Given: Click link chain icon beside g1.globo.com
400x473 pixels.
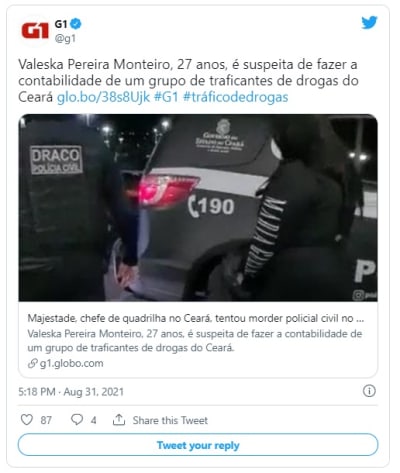Looking at the screenshot, I should click(32, 363).
